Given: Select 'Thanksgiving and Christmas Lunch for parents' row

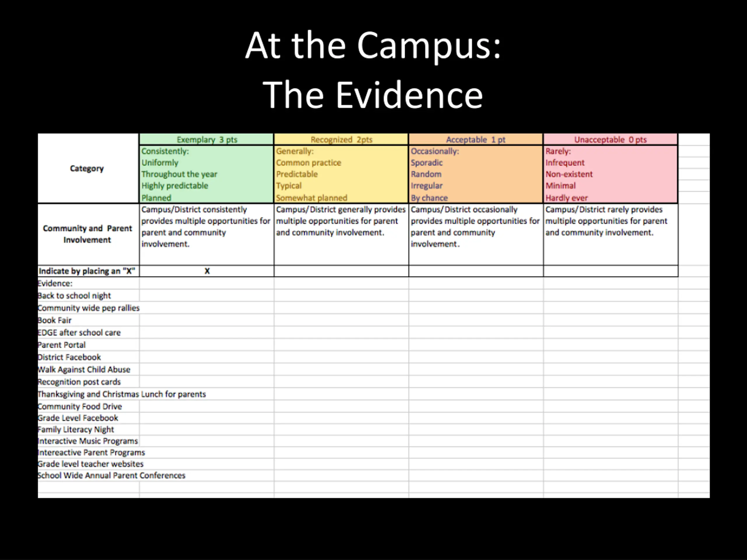Looking at the screenshot, I should [x=122, y=394].
